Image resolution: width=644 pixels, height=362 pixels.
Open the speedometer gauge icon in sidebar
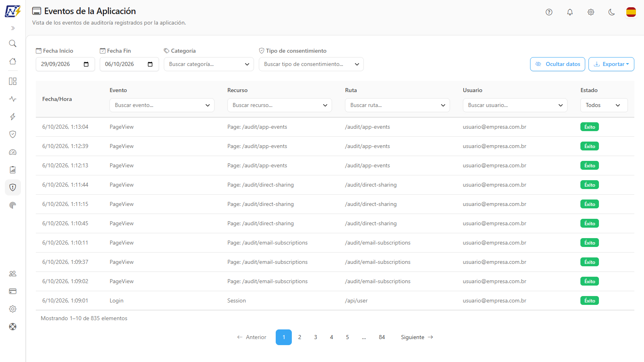point(13,152)
